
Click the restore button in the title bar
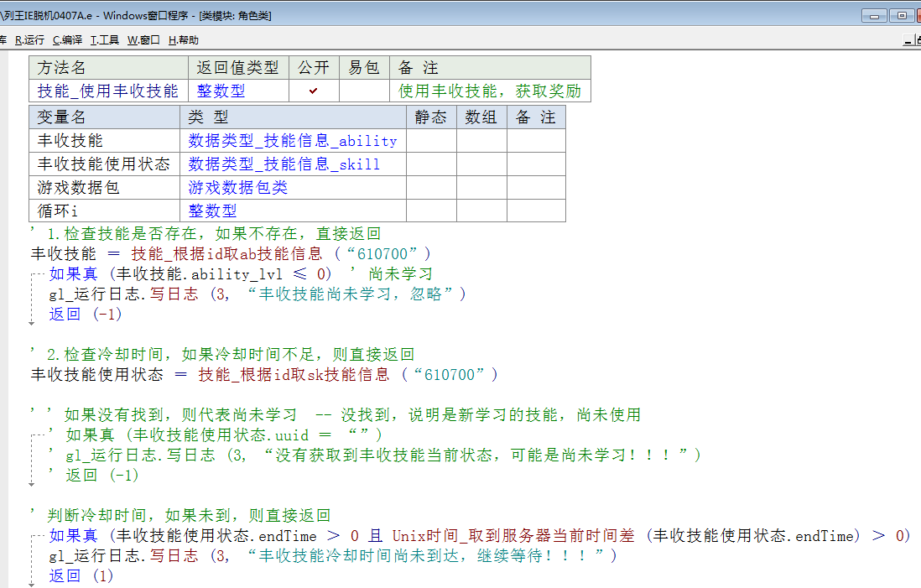tap(903, 15)
